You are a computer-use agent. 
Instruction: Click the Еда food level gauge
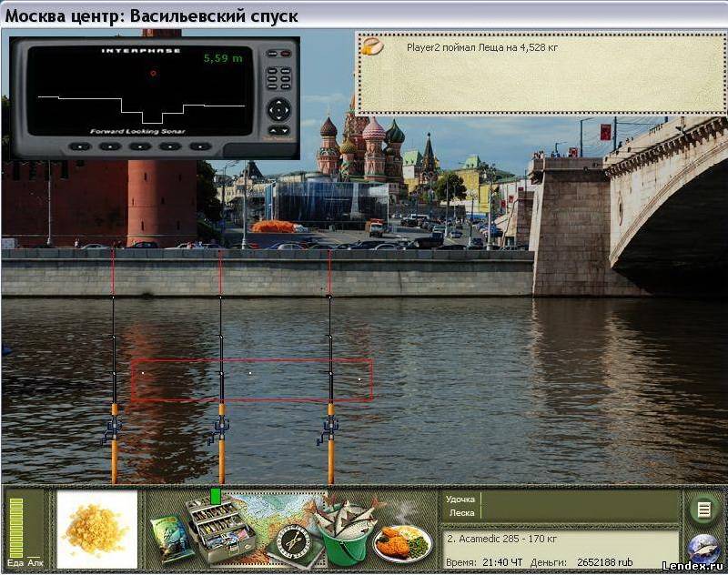15,526
